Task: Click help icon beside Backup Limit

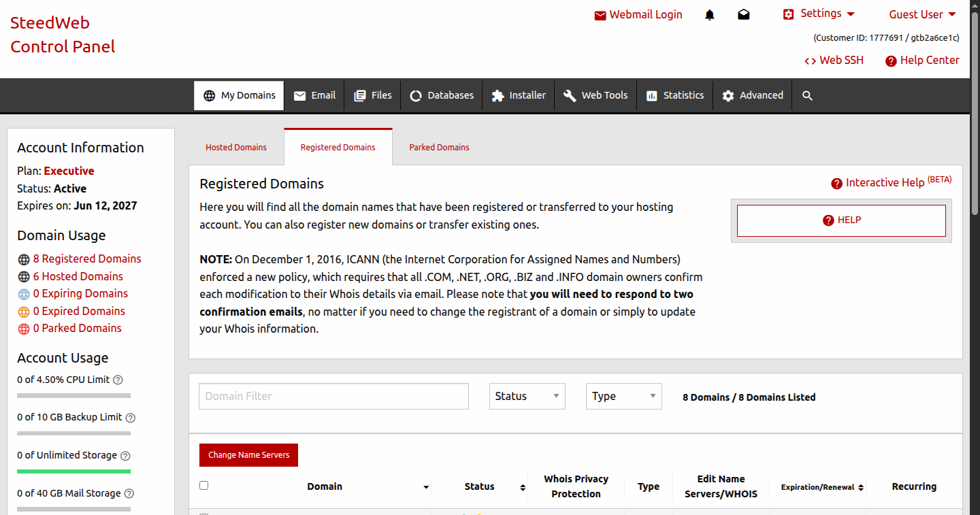Action: click(131, 418)
